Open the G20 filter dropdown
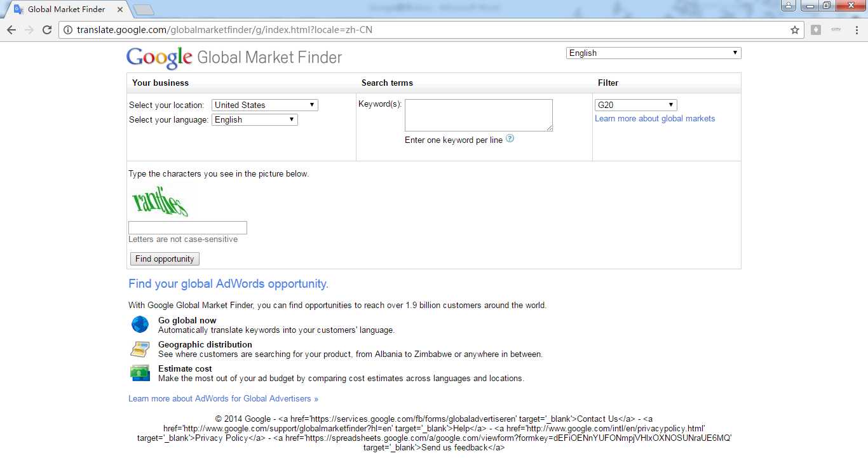 click(x=635, y=105)
